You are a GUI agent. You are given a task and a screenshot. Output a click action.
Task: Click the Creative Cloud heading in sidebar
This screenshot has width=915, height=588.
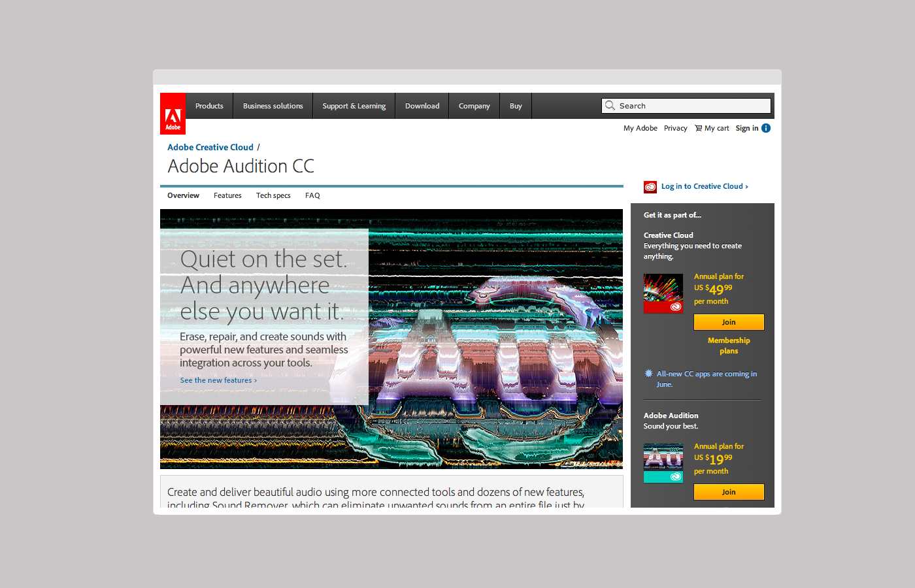pyautogui.click(x=669, y=235)
